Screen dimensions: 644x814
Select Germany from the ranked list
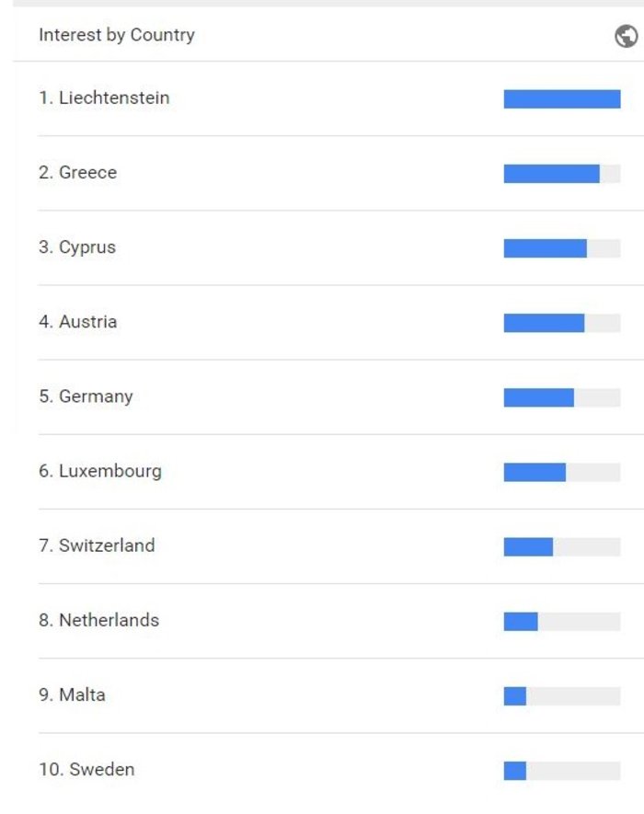coord(86,396)
